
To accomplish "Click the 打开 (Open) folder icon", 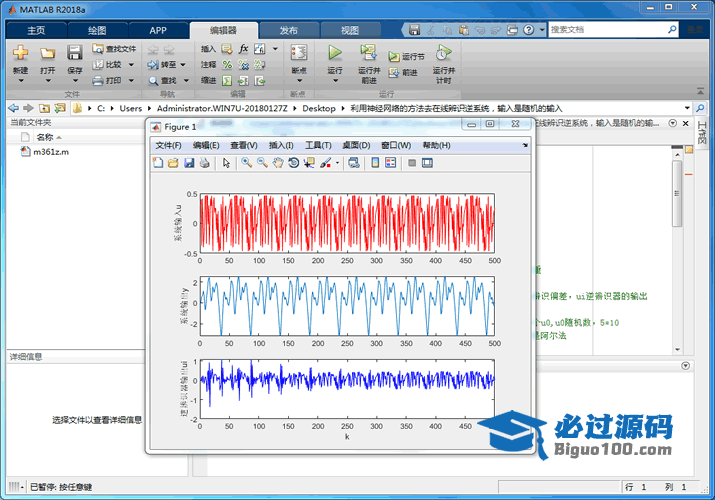I will point(47,53).
